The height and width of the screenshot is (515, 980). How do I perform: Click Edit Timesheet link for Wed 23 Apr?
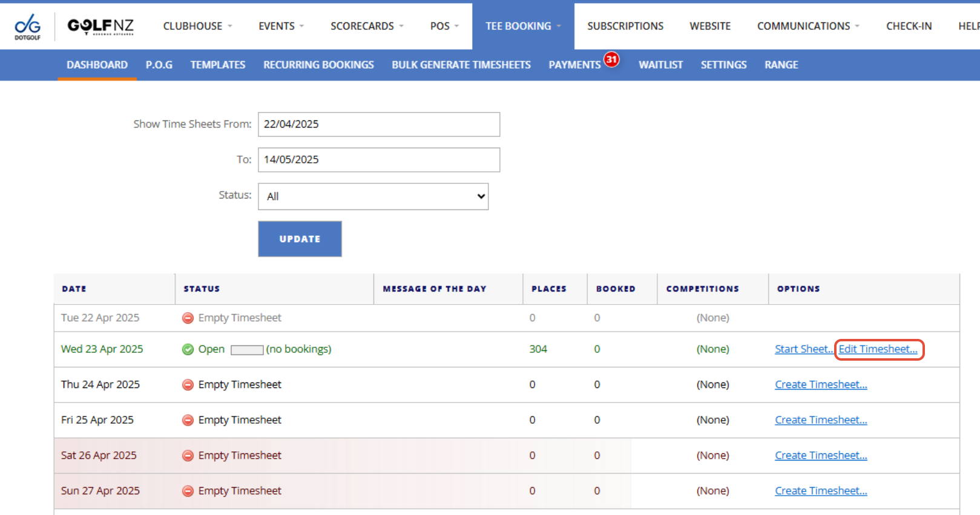click(x=878, y=349)
